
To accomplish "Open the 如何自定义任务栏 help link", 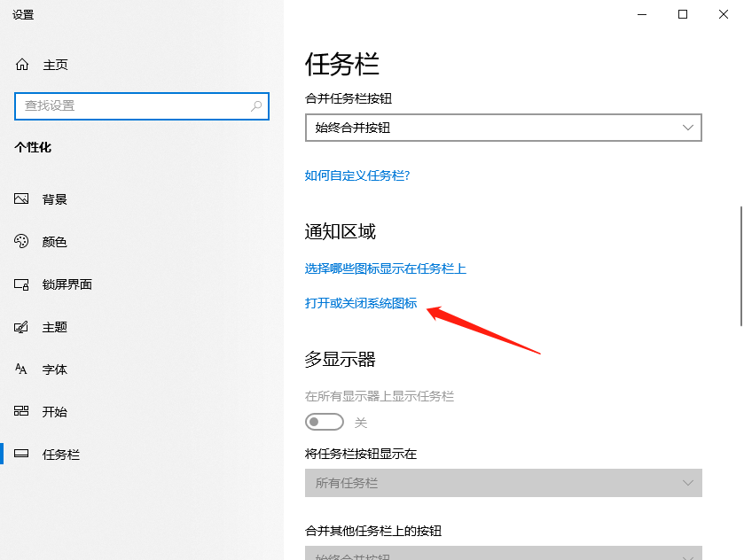I will (358, 175).
